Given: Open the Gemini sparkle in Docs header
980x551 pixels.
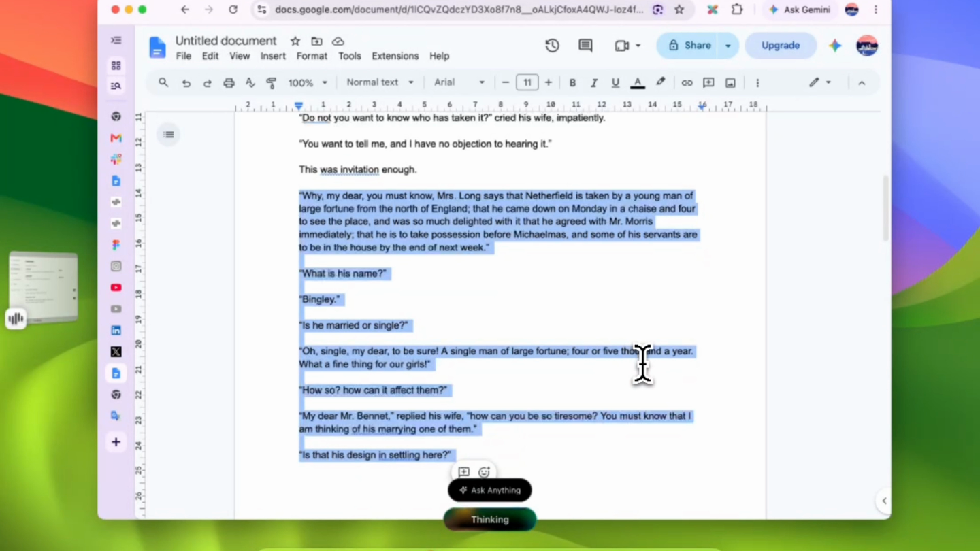Looking at the screenshot, I should tap(835, 46).
